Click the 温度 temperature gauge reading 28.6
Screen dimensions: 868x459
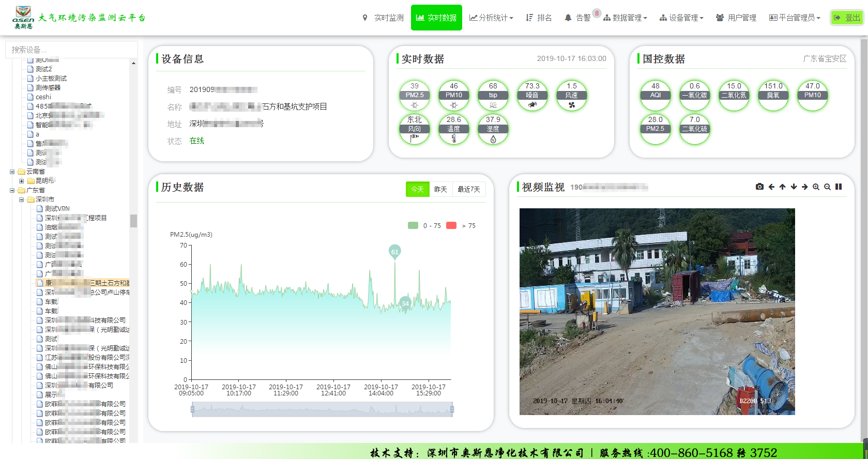point(454,129)
